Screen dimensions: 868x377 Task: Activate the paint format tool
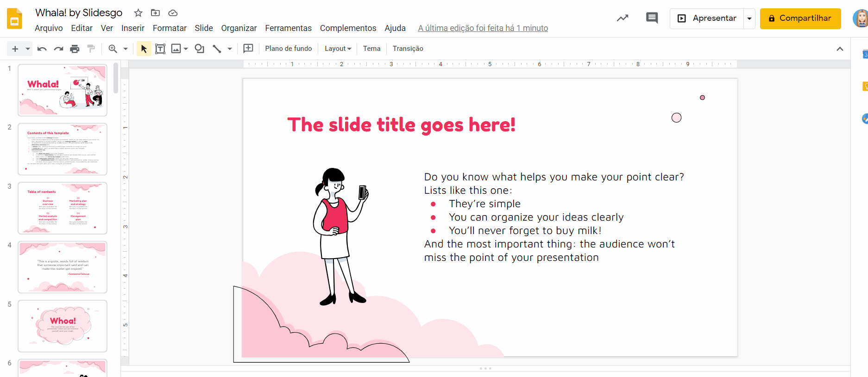91,49
